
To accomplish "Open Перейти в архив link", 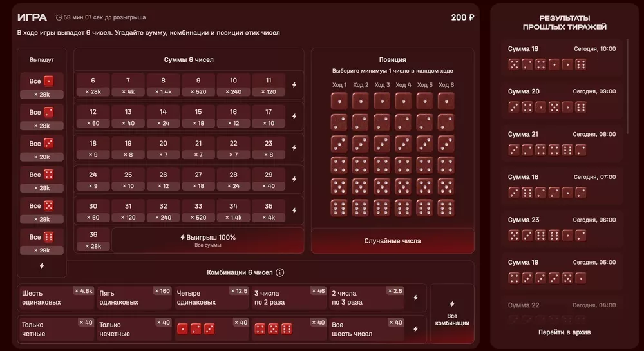I will [564, 332].
